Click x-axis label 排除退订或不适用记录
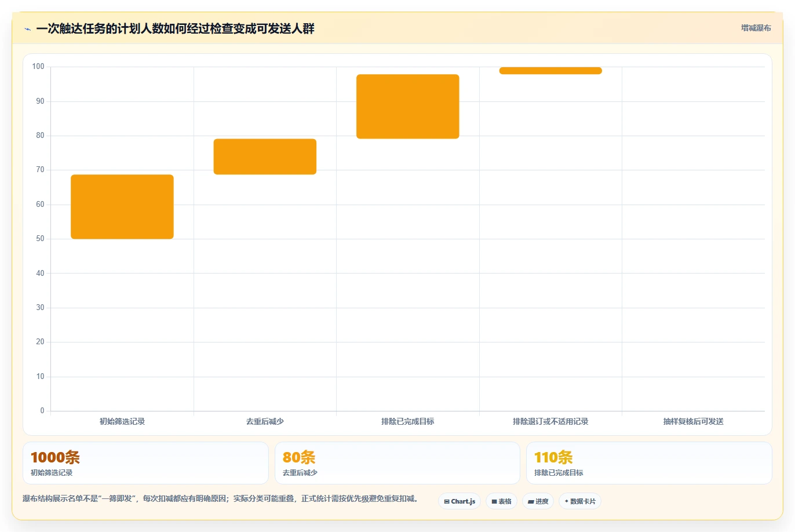 (x=550, y=421)
